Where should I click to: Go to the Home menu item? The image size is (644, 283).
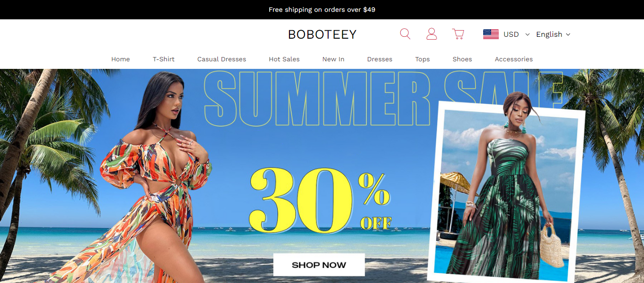tap(121, 59)
